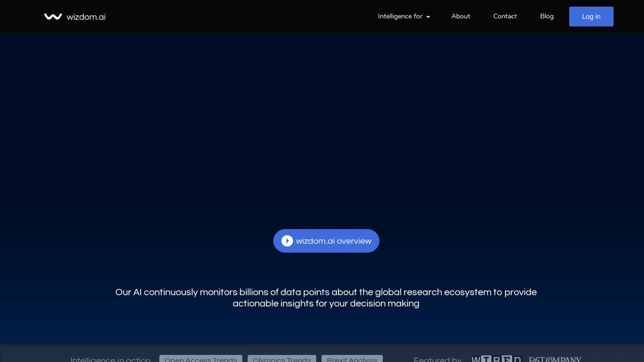Screen dimensions: 644x362
Task: Choose the Brexit Analysis tag
Action: (x=352, y=359)
